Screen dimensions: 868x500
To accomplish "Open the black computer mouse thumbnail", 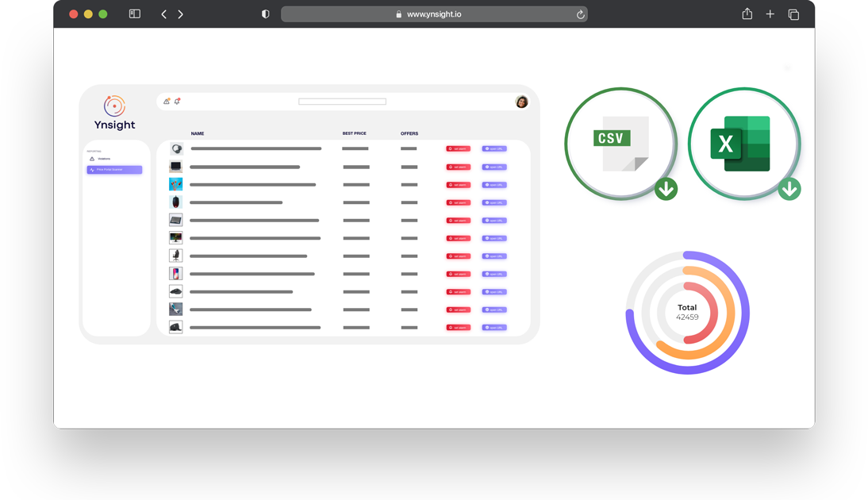I will (176, 202).
